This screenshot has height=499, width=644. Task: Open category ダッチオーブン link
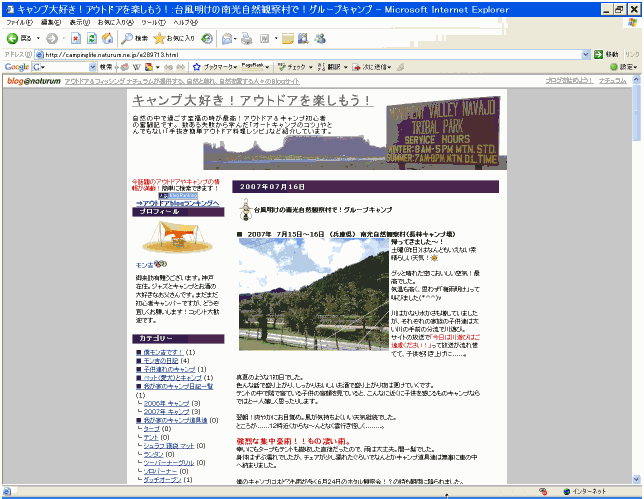(x=162, y=480)
